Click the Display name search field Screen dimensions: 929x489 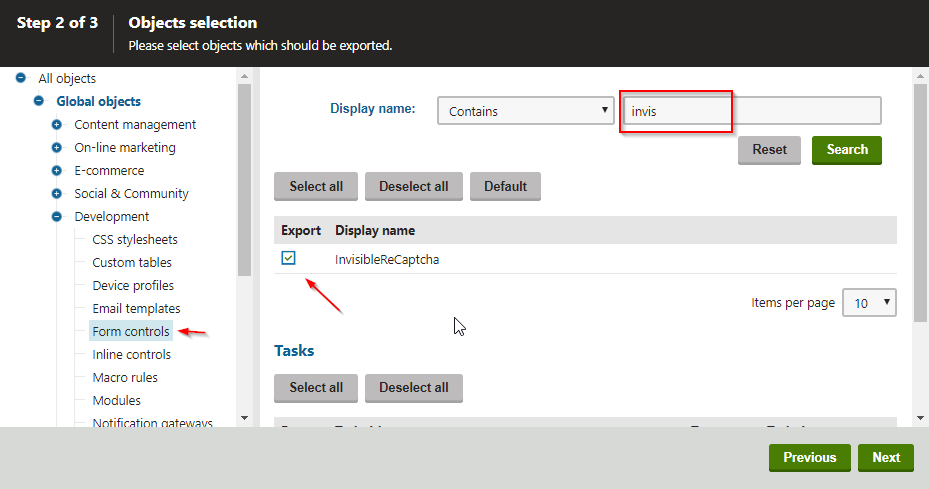(750, 111)
